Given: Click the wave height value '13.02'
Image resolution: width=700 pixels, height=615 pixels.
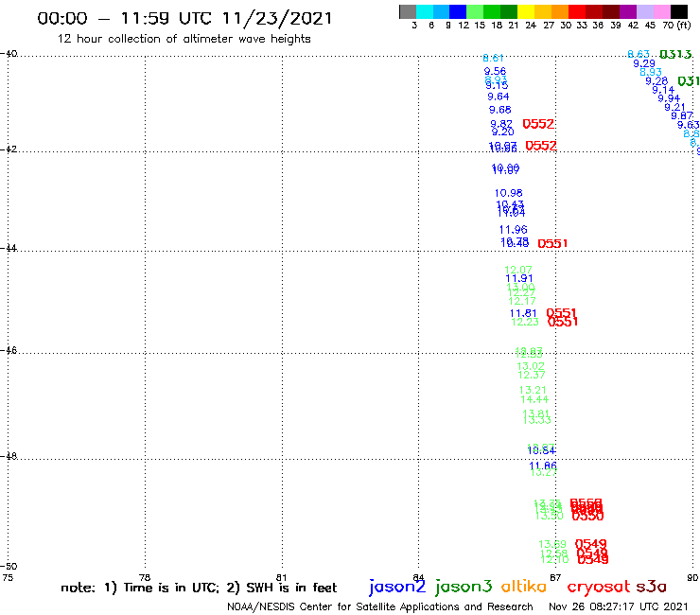Looking at the screenshot, I should (531, 367).
